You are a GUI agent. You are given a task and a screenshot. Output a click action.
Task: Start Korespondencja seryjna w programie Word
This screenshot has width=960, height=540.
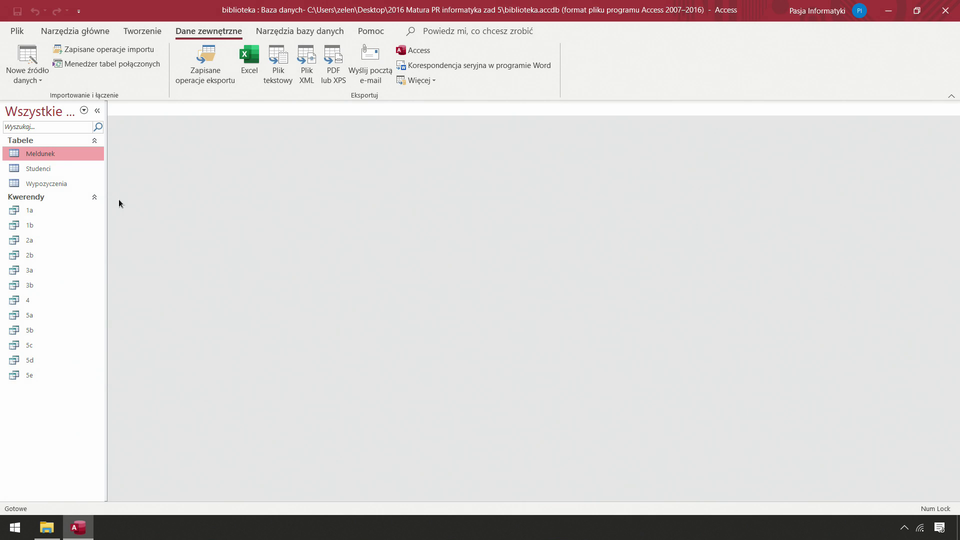pyautogui.click(x=473, y=65)
